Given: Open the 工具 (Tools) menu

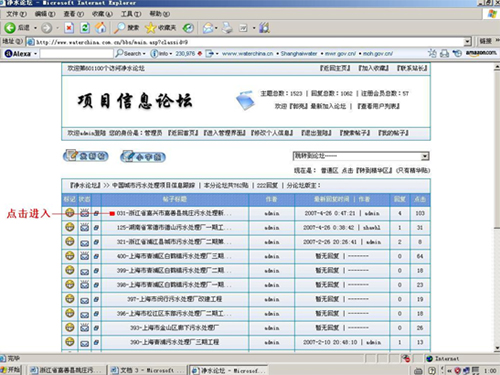Looking at the screenshot, I should point(131,14).
